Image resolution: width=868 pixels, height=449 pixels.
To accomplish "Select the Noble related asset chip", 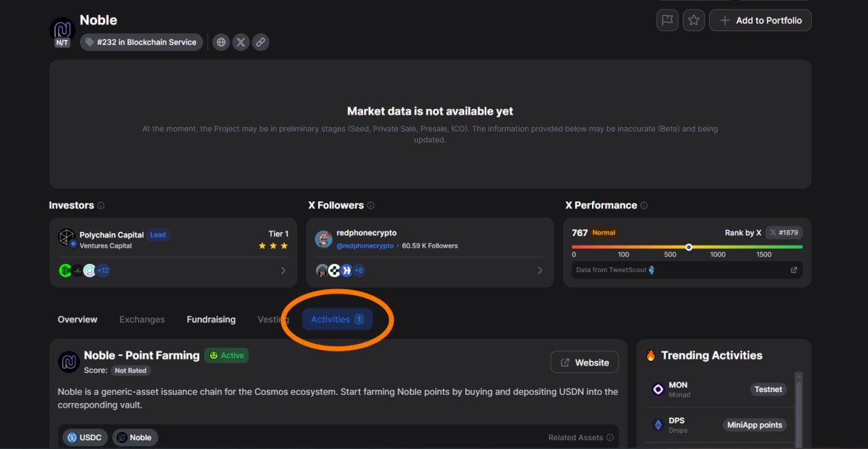I will click(x=135, y=437).
